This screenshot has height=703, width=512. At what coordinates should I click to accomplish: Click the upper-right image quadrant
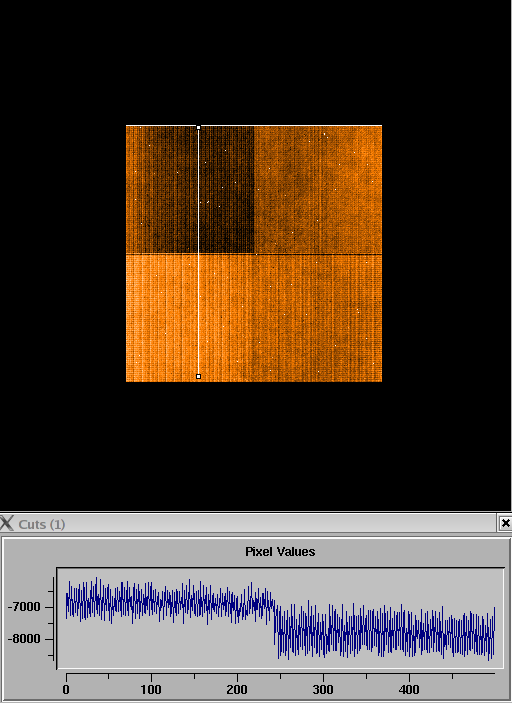318,190
